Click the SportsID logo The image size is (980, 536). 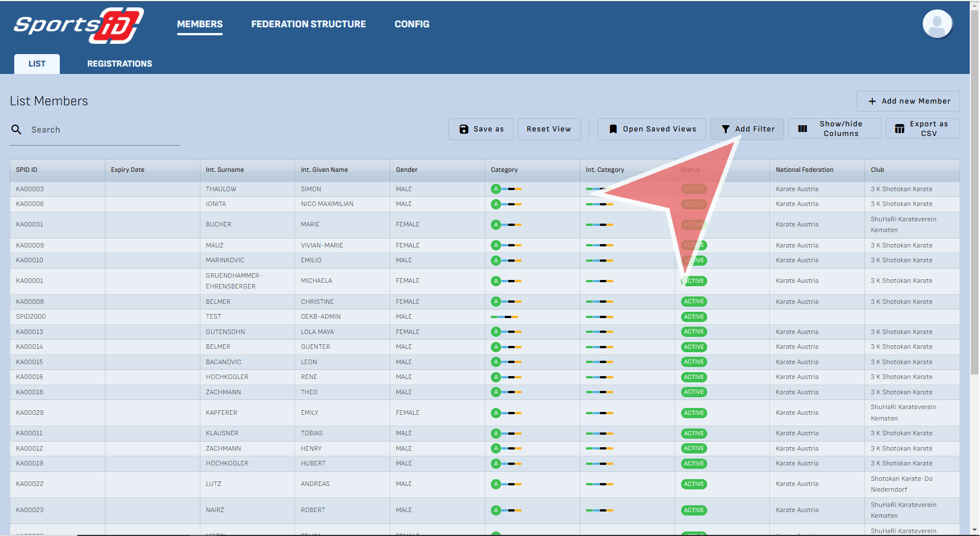pos(79,26)
